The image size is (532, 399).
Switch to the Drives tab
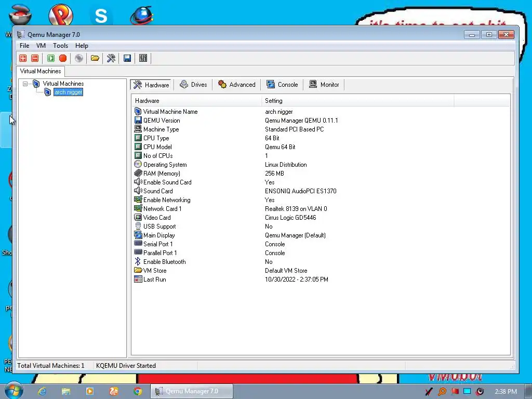193,85
